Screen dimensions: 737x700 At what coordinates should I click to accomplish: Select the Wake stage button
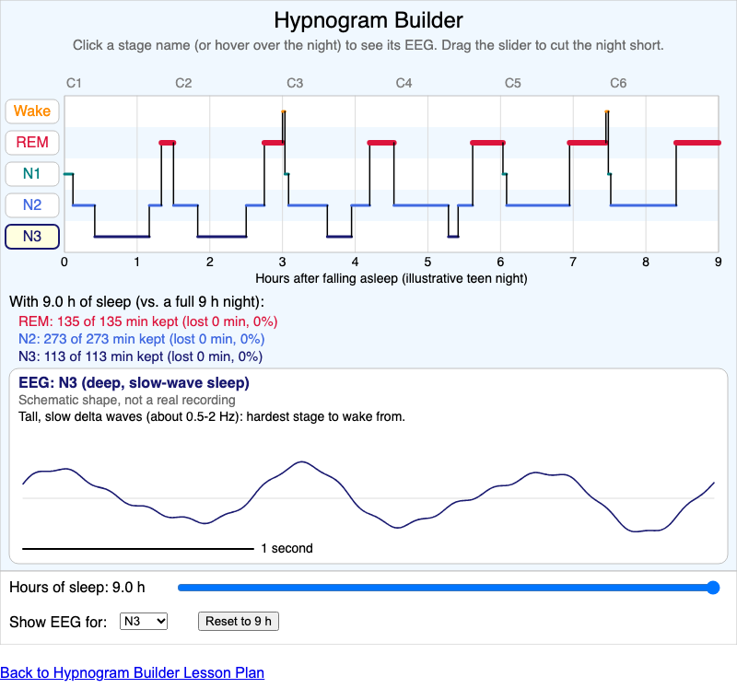[32, 111]
